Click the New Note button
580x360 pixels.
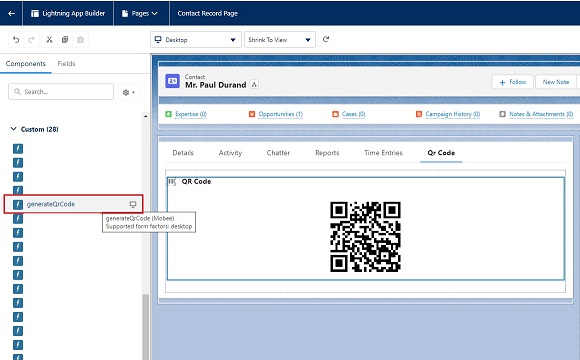556,82
